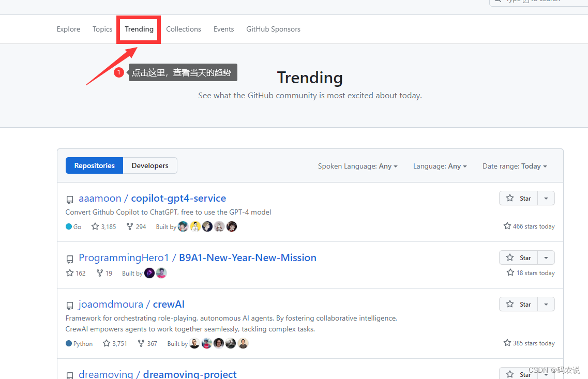Click the Python language color dot
The height and width of the screenshot is (379, 588).
69,343
